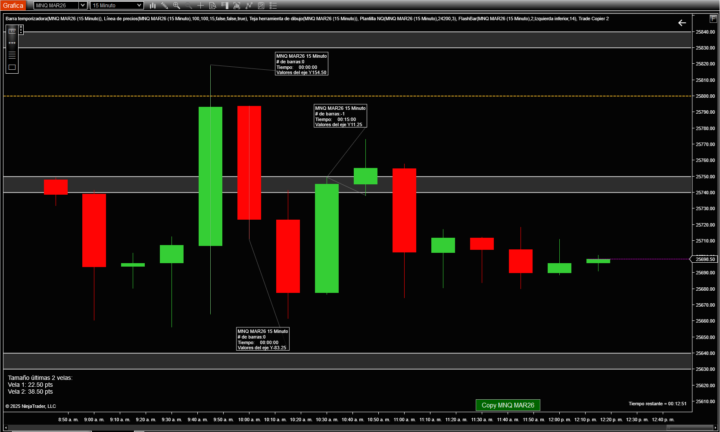
Task: Click the white back arrow on chart
Action: click(x=682, y=22)
